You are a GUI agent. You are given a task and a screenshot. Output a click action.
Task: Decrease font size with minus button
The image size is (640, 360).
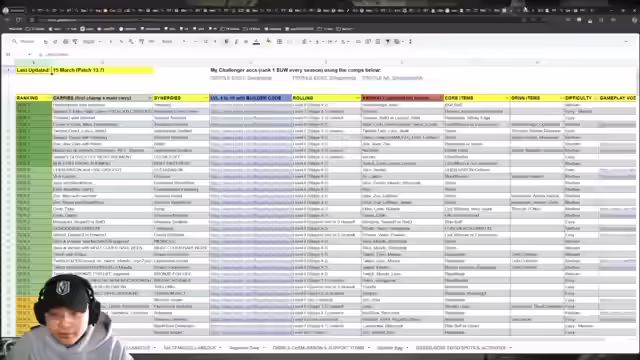[x=196, y=42]
